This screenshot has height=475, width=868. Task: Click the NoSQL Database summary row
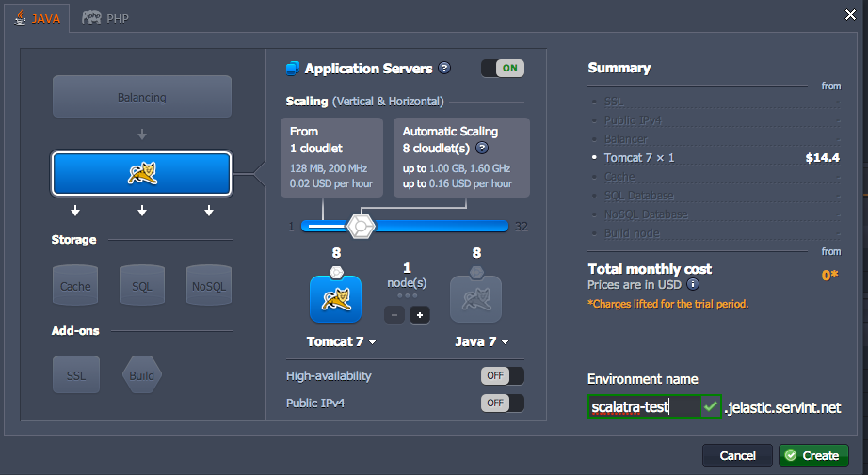click(715, 214)
